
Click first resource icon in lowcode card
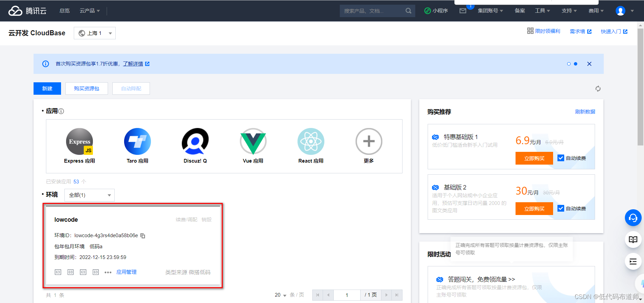click(58, 272)
